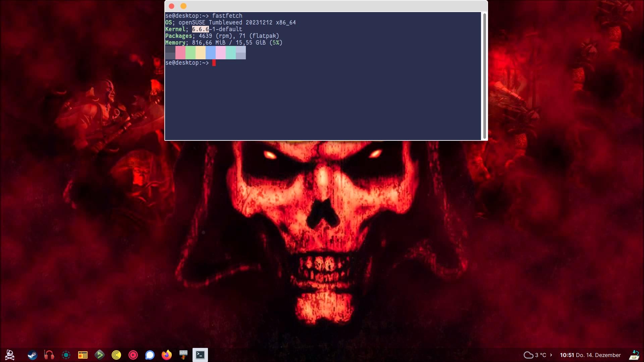644x362 pixels.
Task: Click the desk lamp tray icon
Action: [634, 355]
